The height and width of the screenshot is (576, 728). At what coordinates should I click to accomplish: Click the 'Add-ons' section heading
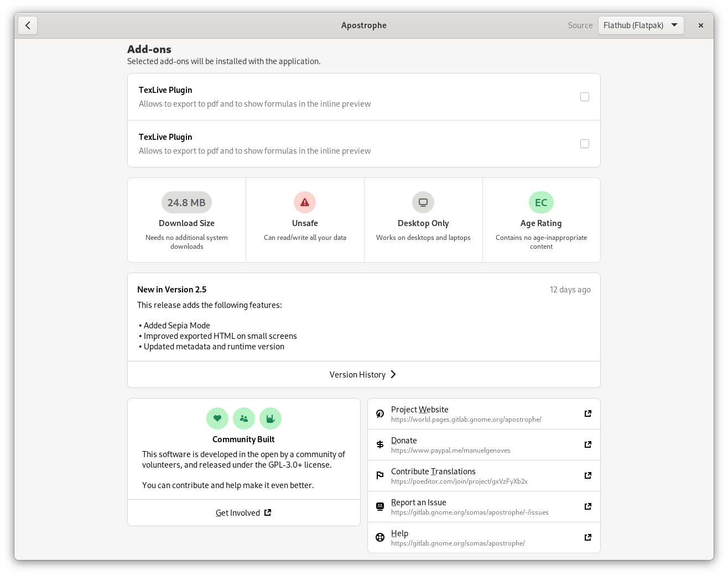pyautogui.click(x=149, y=49)
